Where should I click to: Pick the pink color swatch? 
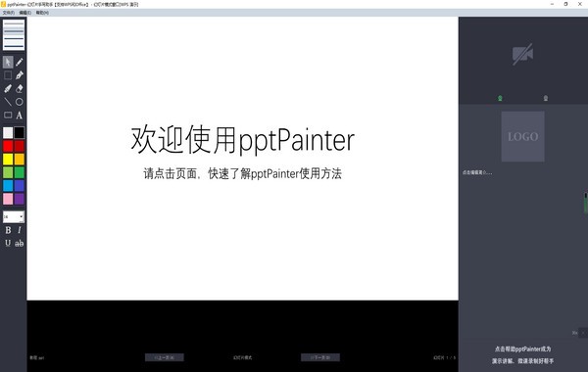pyautogui.click(x=8, y=199)
